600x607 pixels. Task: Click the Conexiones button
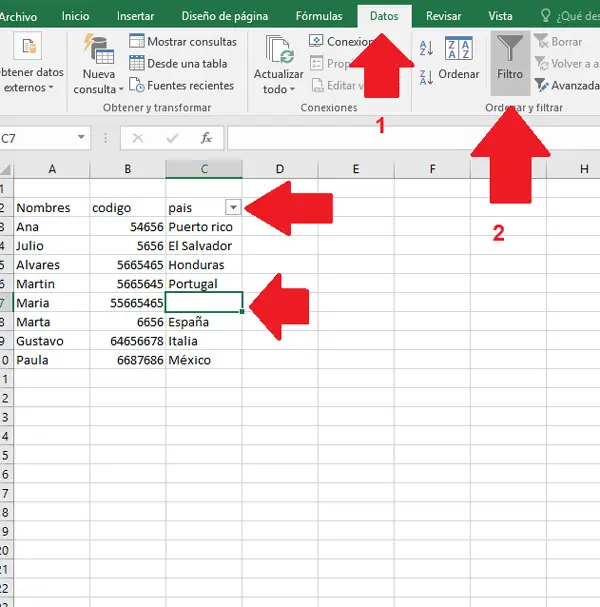343,41
